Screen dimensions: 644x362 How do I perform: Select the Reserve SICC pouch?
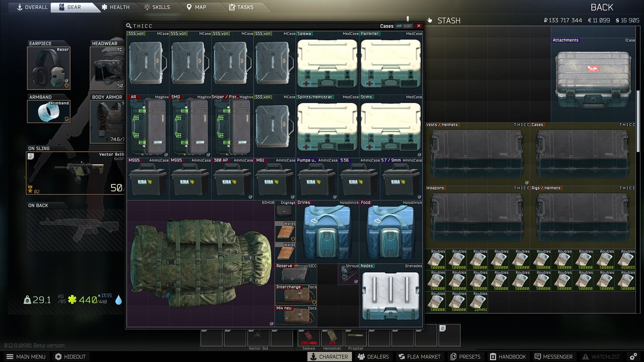[296, 274]
